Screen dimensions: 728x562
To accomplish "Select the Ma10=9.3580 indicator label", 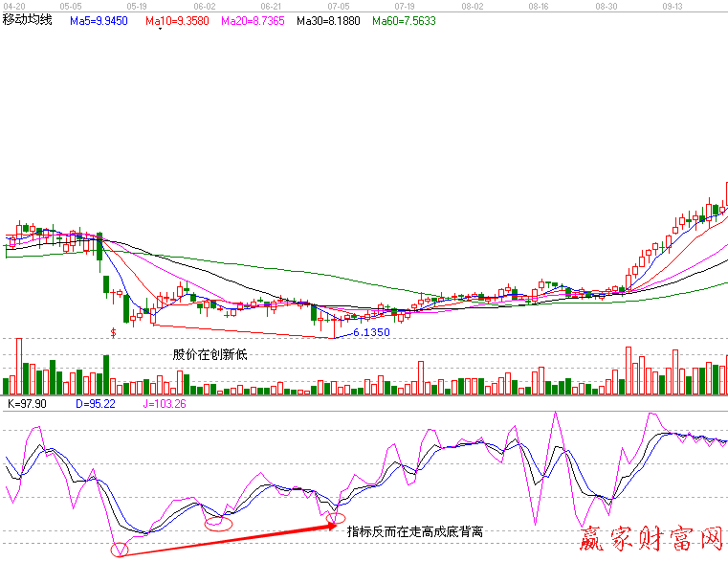I will click(178, 19).
